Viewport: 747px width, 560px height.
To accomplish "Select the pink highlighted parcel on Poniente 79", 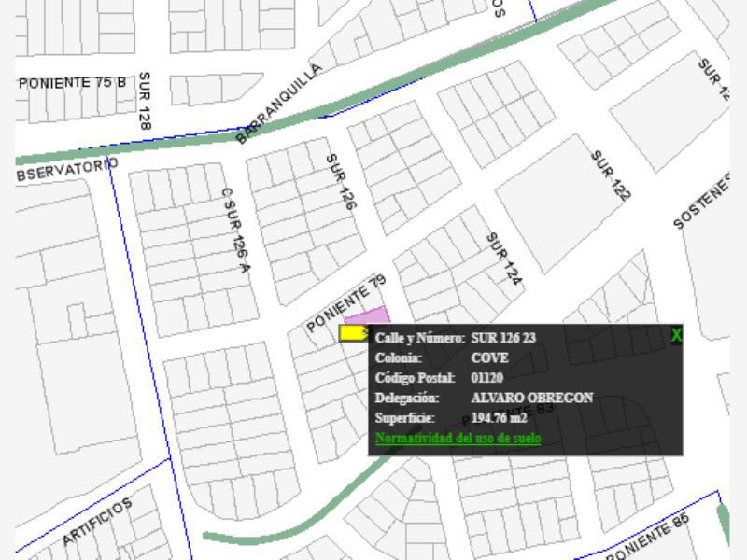I will click(x=367, y=316).
